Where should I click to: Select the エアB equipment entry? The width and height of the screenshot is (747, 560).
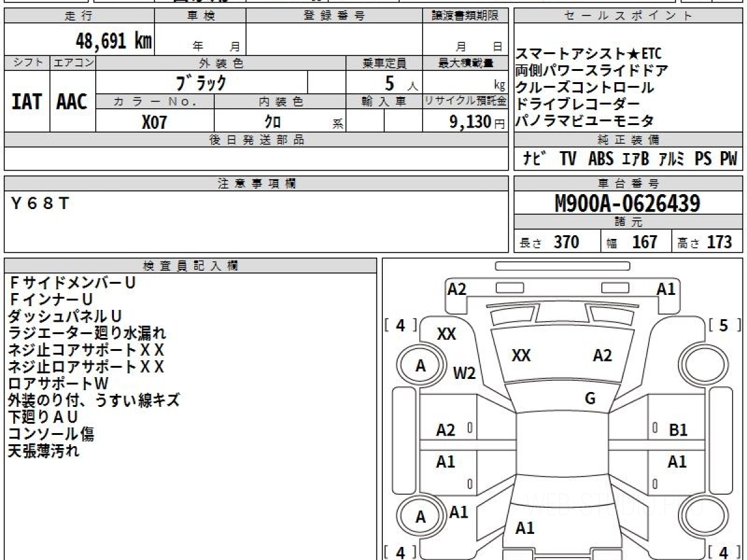(636, 159)
